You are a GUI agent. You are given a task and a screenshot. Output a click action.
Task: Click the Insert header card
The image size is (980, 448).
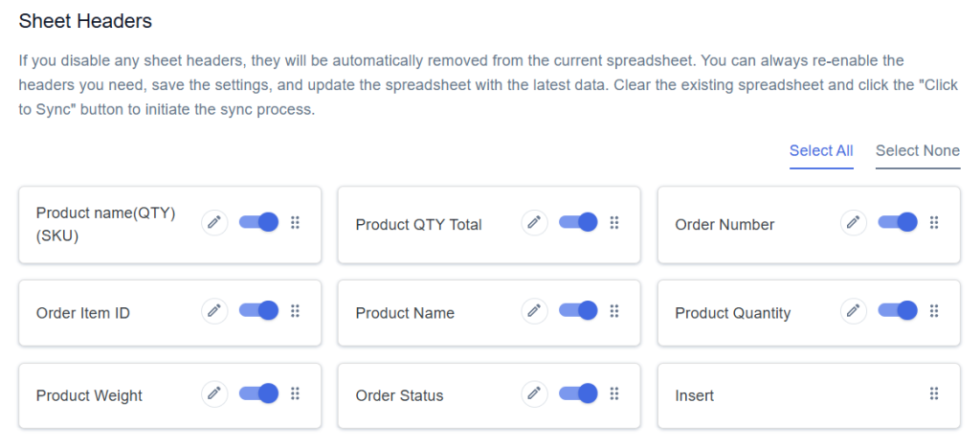click(x=809, y=396)
